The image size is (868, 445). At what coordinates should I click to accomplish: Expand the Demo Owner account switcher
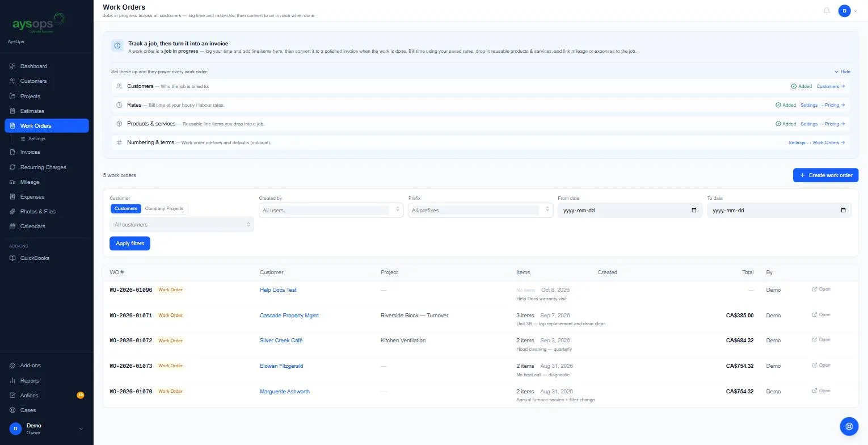coord(47,429)
